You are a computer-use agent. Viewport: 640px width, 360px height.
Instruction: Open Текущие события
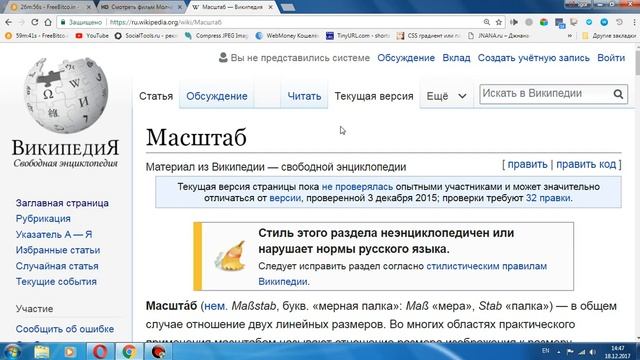[56, 282]
